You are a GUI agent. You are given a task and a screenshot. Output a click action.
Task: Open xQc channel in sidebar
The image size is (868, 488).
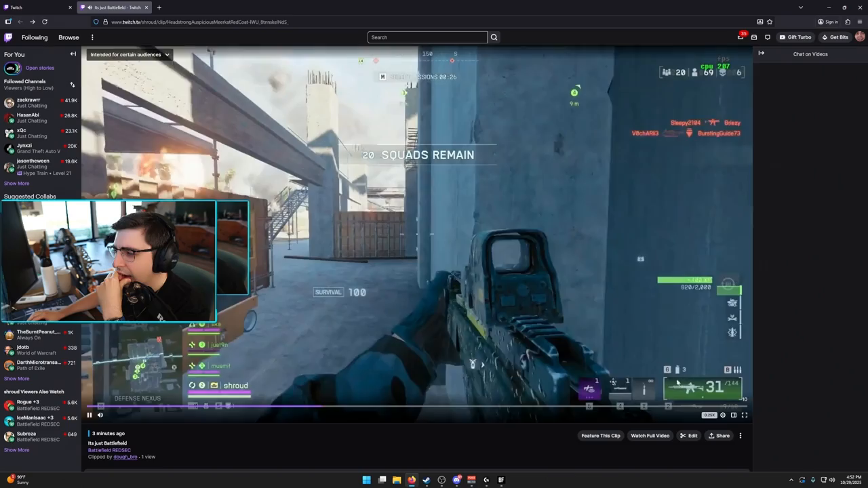tap(41, 134)
